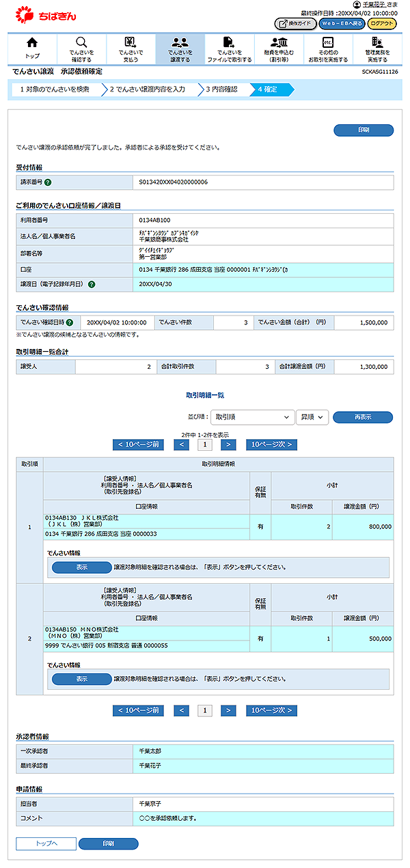Click approver name 千葉太郎
410x868 pixels.
(150, 751)
